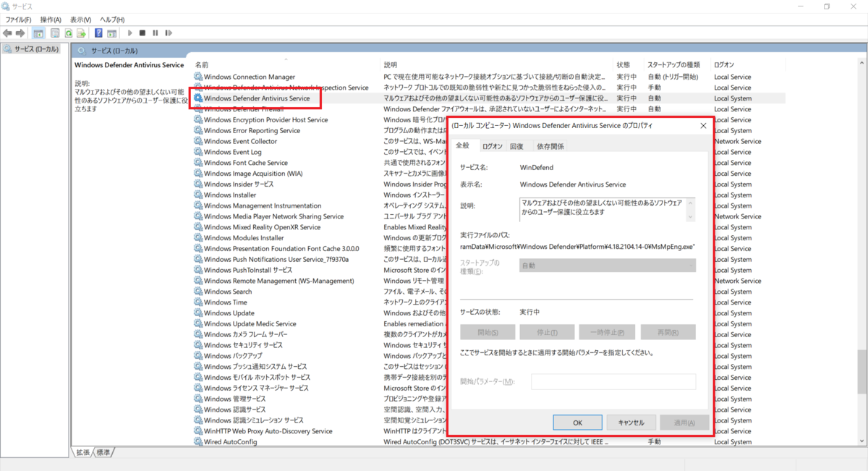Screen dimensions: 868x471
Task: Switch to the ログオン tab
Action: (493, 146)
